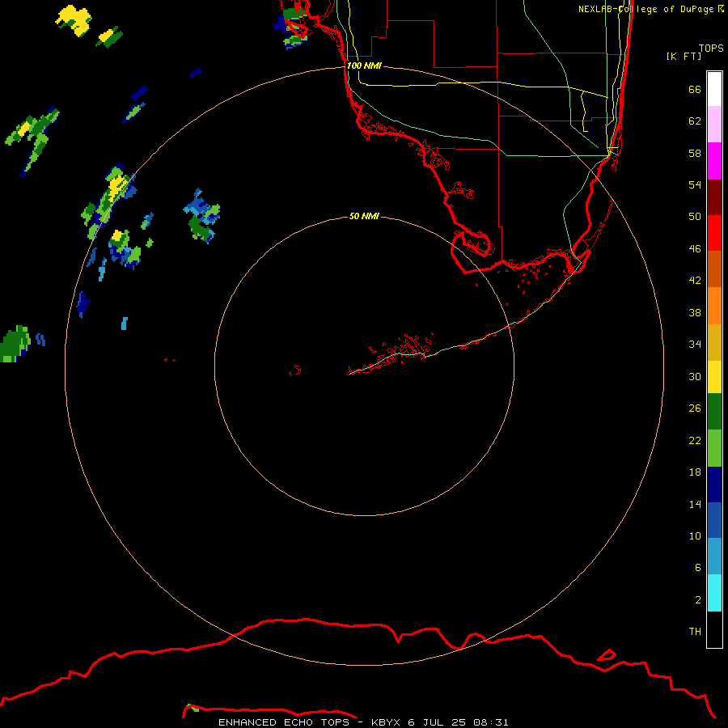Click the legend value "54"
Viewport: 728px width, 728px height.
(x=695, y=184)
